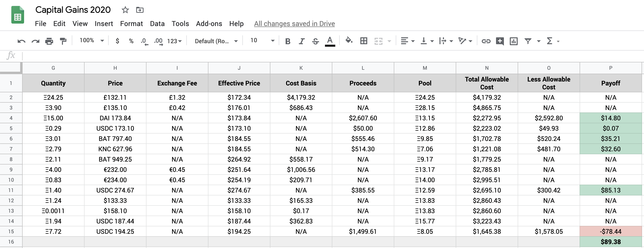The width and height of the screenshot is (644, 248).
Task: Activate the paint format roller
Action: [63, 41]
